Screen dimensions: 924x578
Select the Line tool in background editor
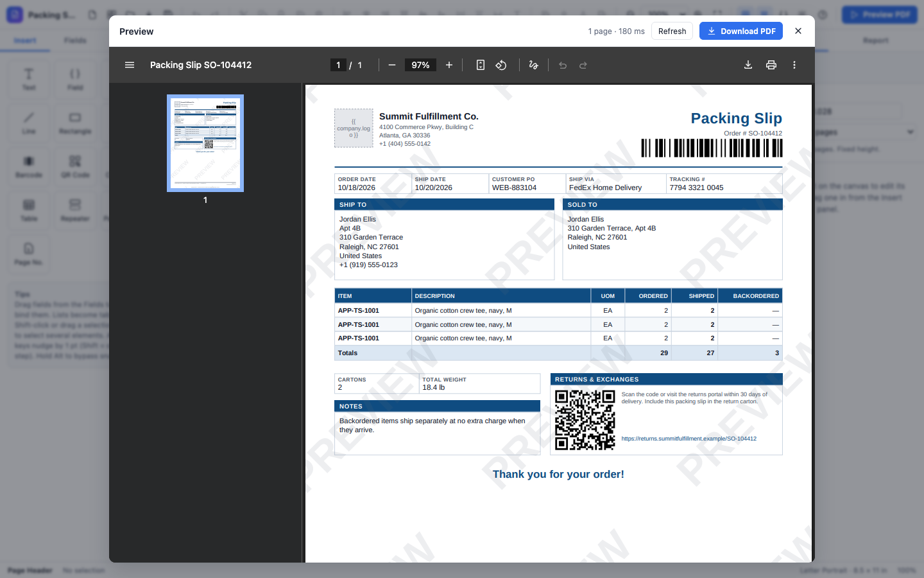pos(29,122)
